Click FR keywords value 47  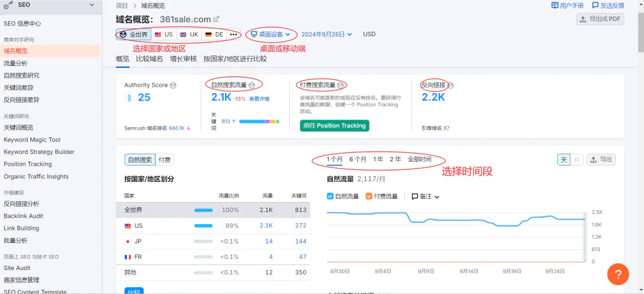point(303,257)
